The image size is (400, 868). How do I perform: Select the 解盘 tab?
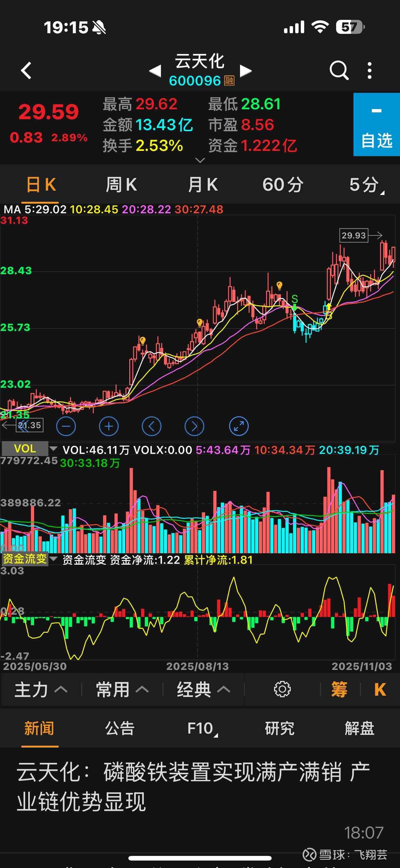tap(360, 728)
